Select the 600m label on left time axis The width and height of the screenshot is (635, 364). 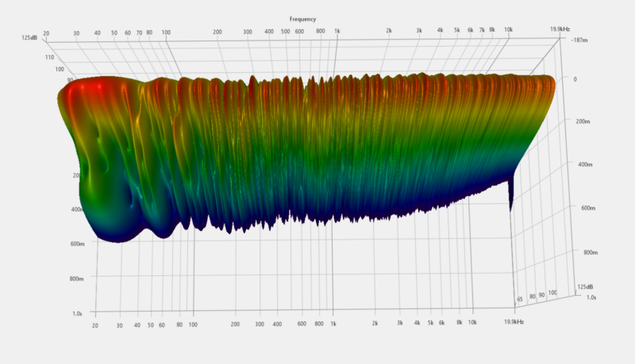pos(77,244)
